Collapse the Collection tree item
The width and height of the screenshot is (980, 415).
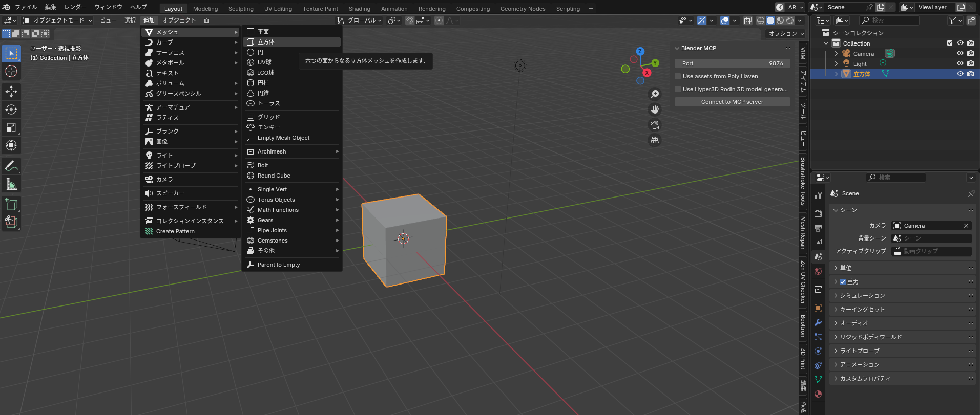pos(826,43)
